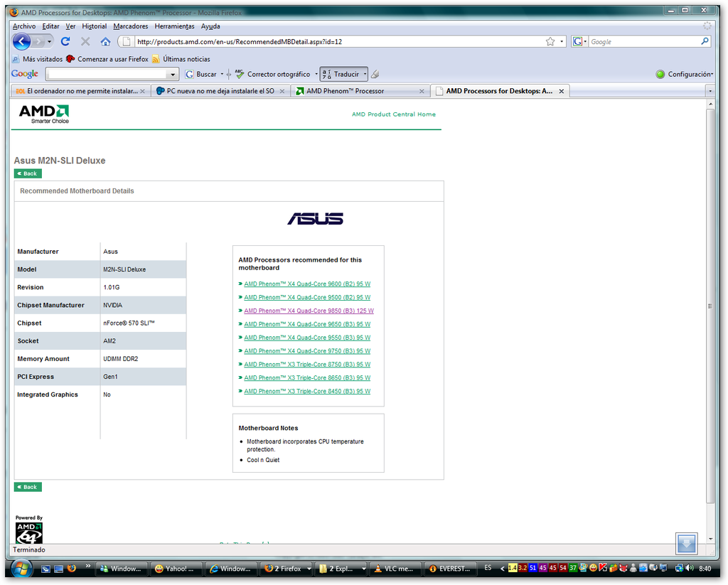Click the upper green Back button

pos(28,173)
